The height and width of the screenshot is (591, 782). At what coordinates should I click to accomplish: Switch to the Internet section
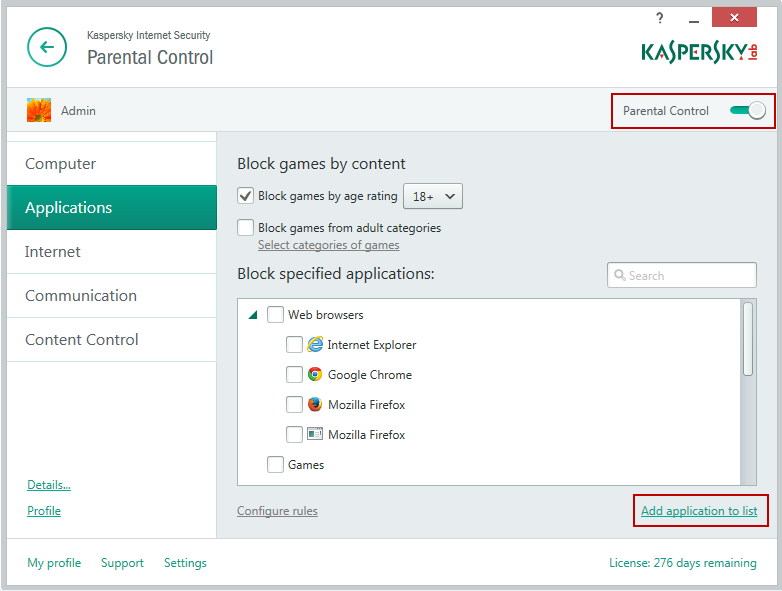click(112, 251)
